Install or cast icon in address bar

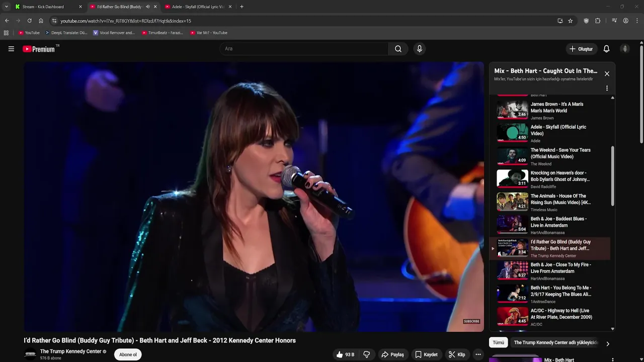(x=560, y=21)
